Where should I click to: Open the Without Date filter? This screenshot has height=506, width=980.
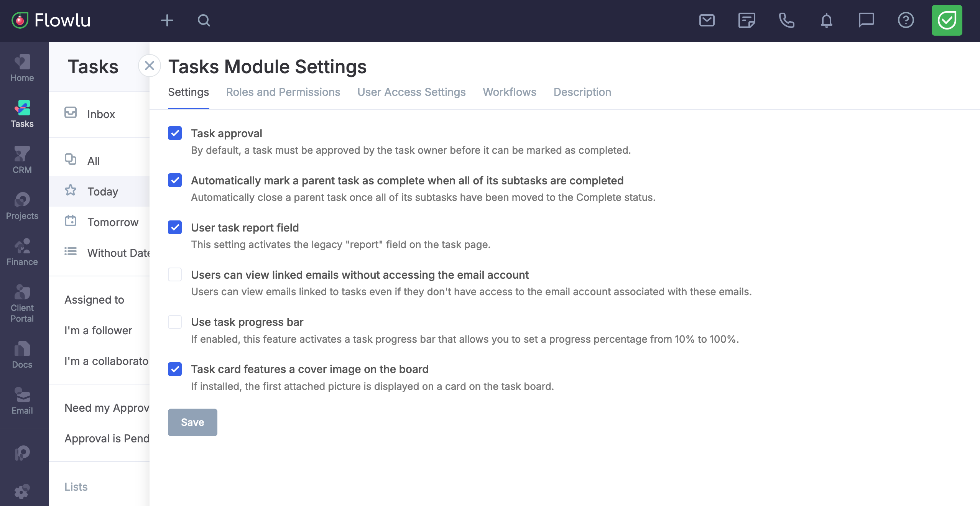(99, 253)
